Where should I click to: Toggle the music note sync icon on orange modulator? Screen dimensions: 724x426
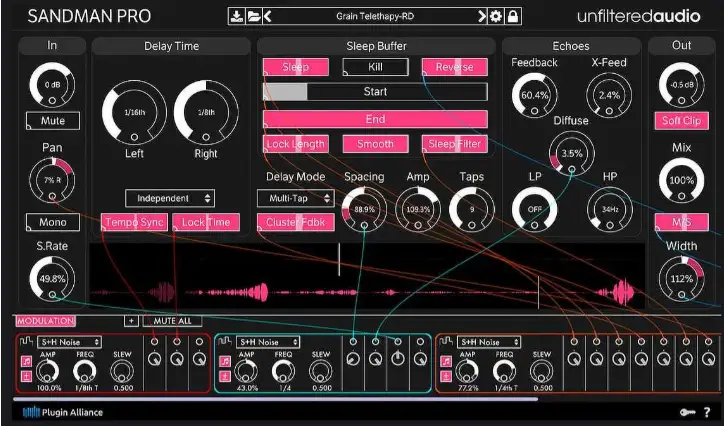pos(446,361)
